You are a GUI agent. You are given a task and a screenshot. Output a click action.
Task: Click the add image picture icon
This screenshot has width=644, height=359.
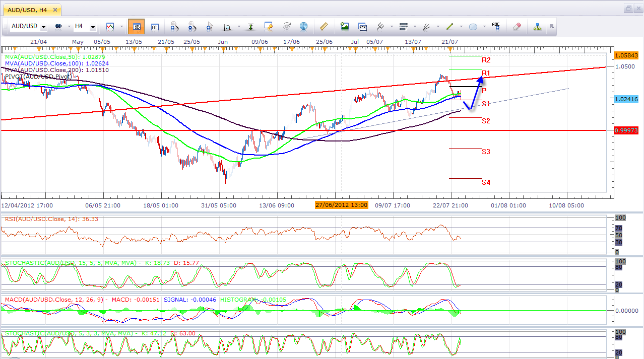(x=345, y=26)
